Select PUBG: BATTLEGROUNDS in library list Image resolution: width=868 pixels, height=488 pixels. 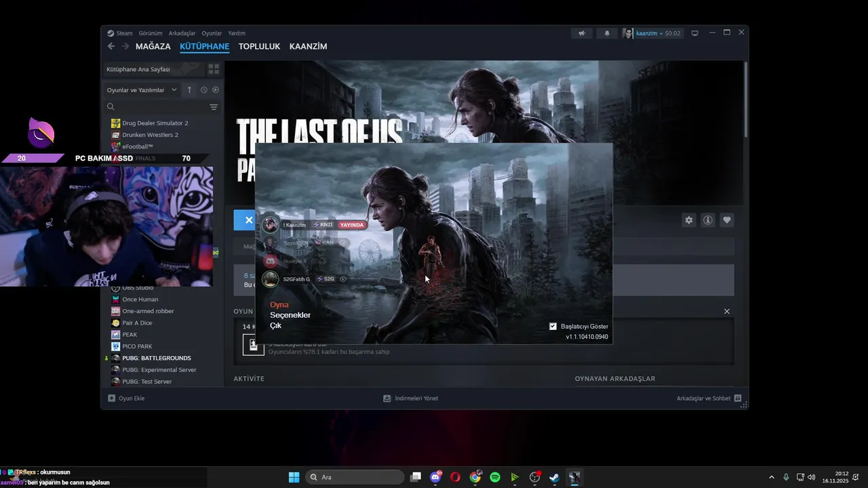(x=157, y=358)
